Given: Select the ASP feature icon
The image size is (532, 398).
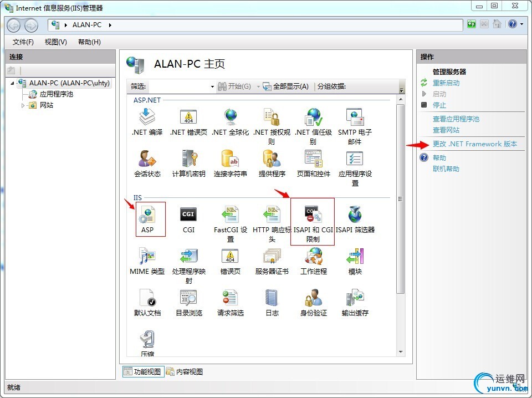Looking at the screenshot, I should coord(147,220).
